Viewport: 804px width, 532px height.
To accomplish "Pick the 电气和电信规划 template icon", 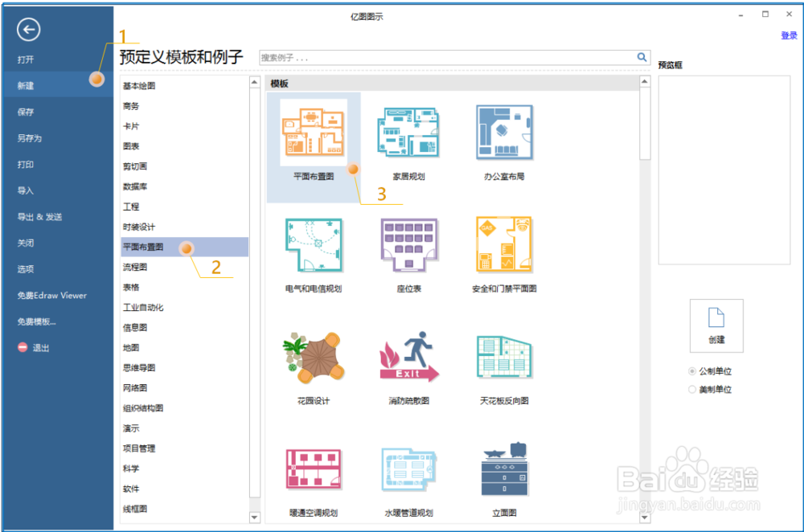I will pos(314,244).
